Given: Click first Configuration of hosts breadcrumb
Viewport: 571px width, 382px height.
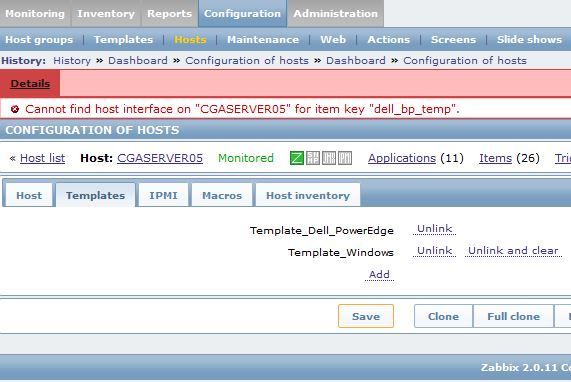Looking at the screenshot, I should (247, 60).
